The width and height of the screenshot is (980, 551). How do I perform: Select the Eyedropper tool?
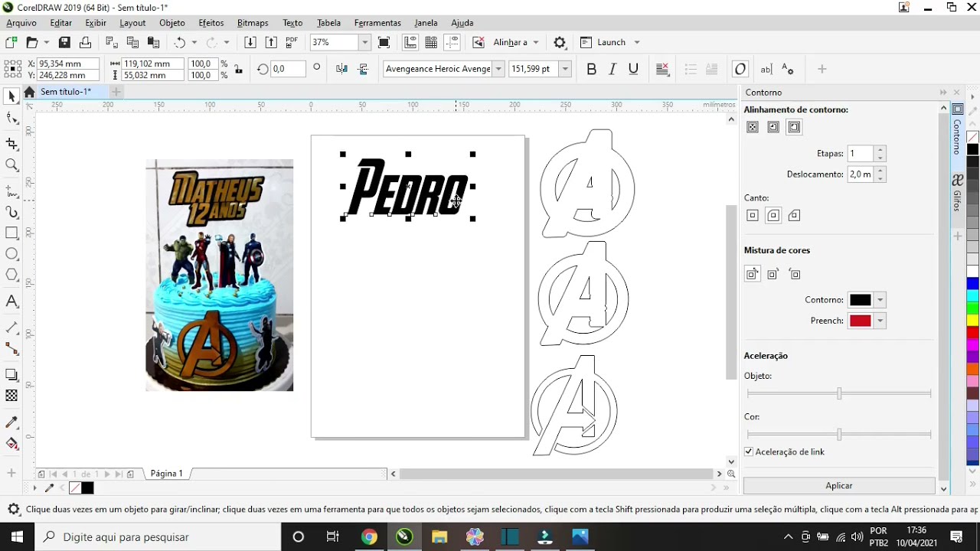11,422
